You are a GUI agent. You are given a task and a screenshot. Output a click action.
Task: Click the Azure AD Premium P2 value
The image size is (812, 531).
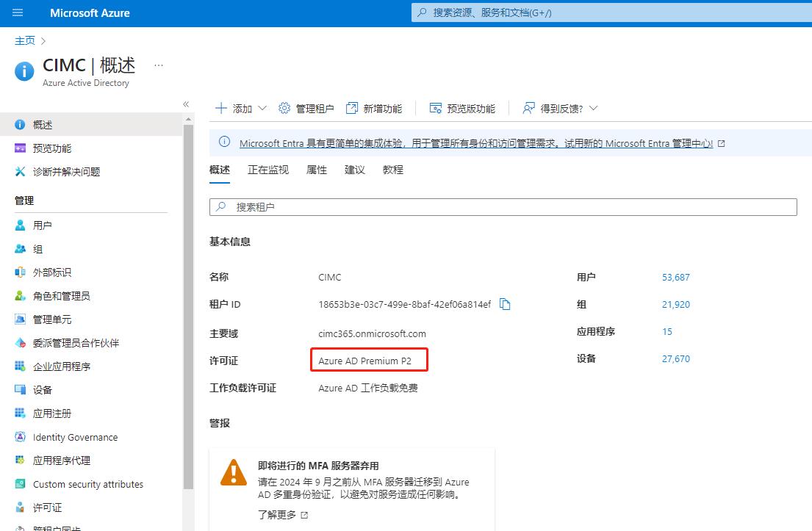[364, 361]
